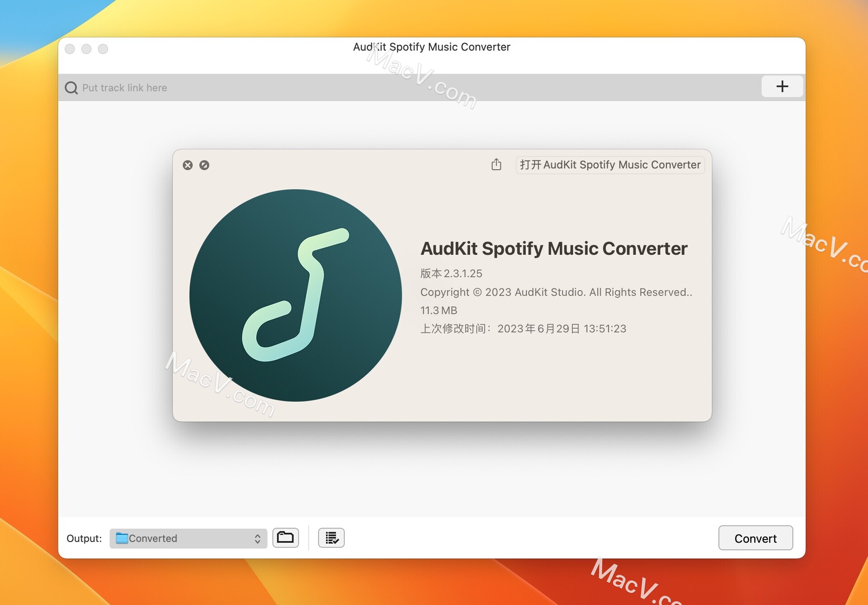Click the 'Output:' label
This screenshot has width=868, height=605.
(84, 538)
